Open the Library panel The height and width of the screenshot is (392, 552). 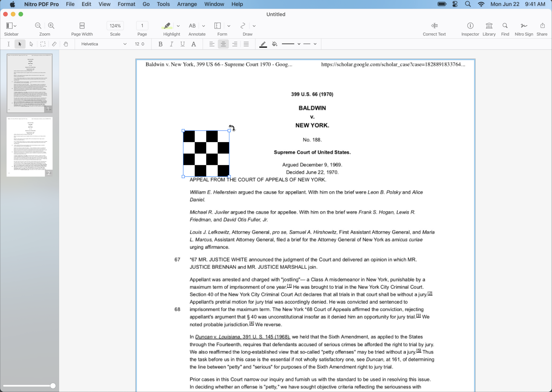[x=489, y=26]
